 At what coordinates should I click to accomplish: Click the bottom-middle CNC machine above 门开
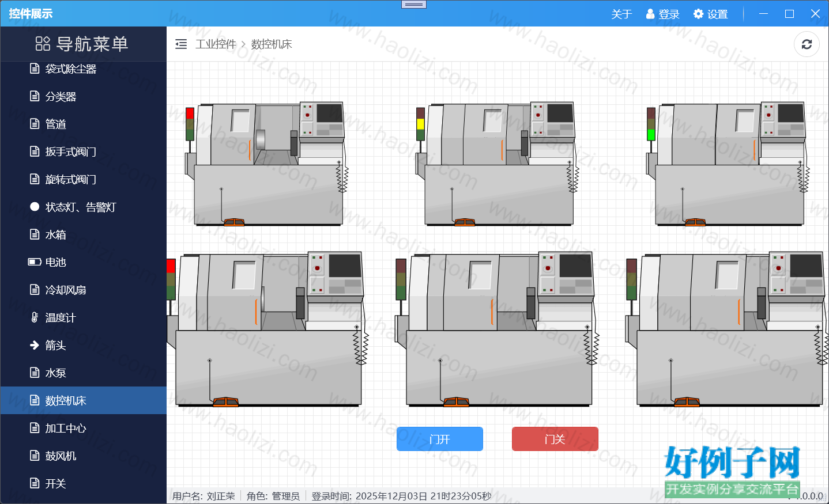point(497,329)
